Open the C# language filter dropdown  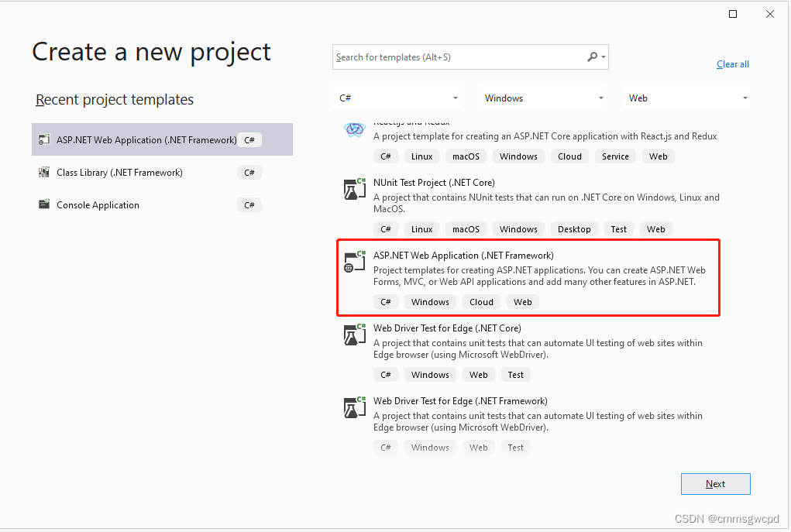click(x=397, y=98)
